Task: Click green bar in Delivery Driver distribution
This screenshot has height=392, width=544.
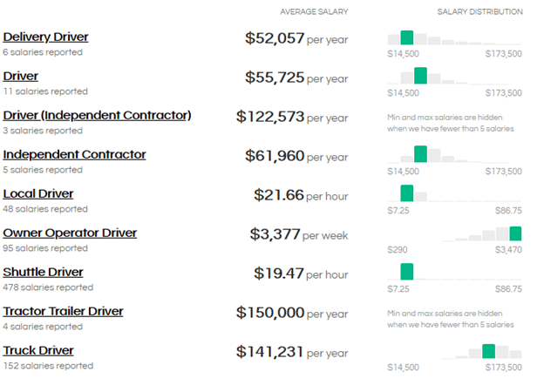Action: 406,37
